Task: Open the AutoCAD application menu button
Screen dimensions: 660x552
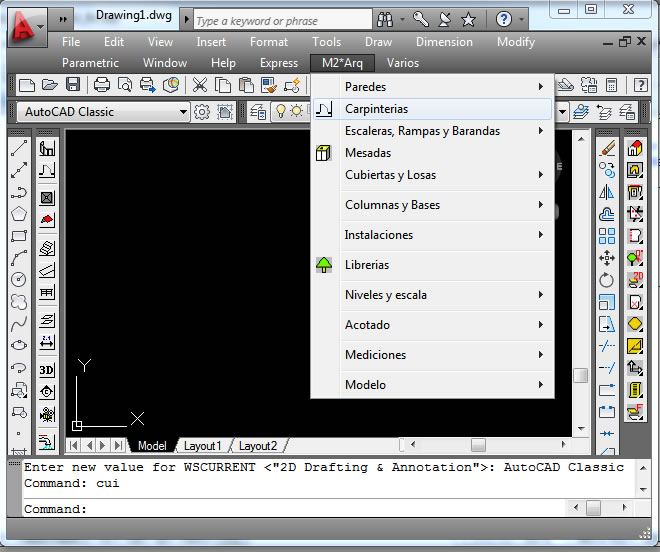Action: (26, 25)
